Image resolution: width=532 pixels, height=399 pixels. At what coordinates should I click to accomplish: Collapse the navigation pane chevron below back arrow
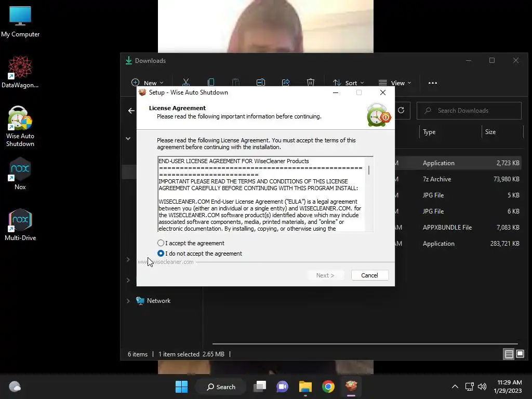(x=128, y=138)
